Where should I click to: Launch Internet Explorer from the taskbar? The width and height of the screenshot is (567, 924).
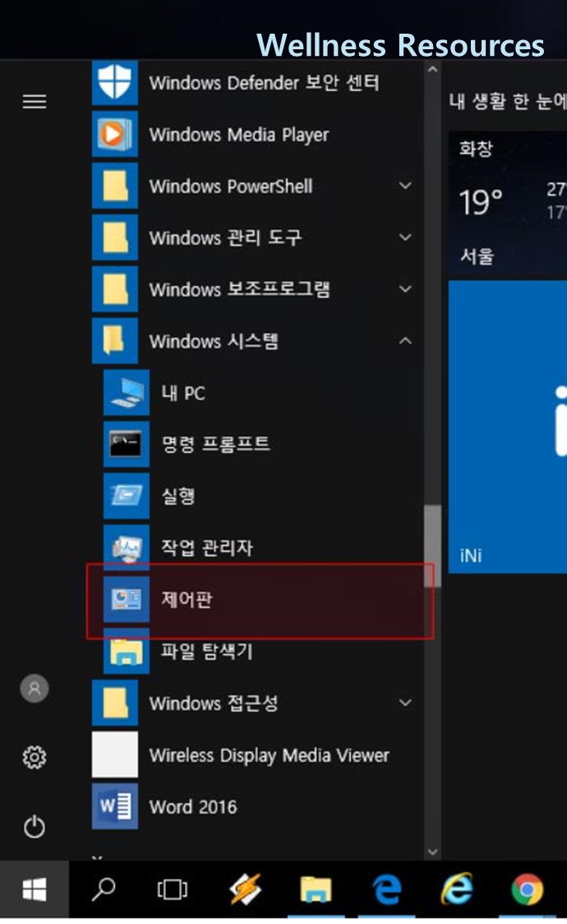coord(458,889)
